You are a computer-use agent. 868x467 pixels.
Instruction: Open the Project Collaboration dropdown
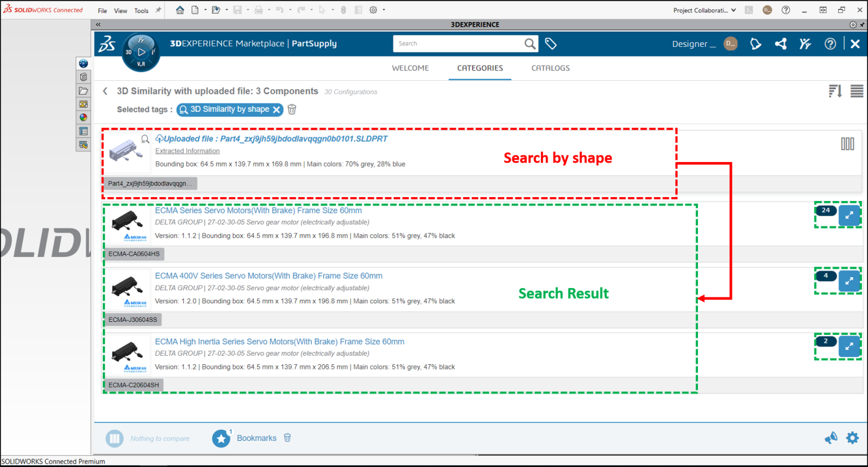pyautogui.click(x=703, y=10)
